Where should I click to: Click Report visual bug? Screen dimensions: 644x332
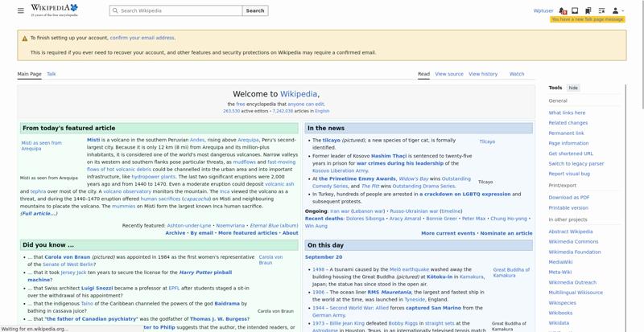point(569,174)
